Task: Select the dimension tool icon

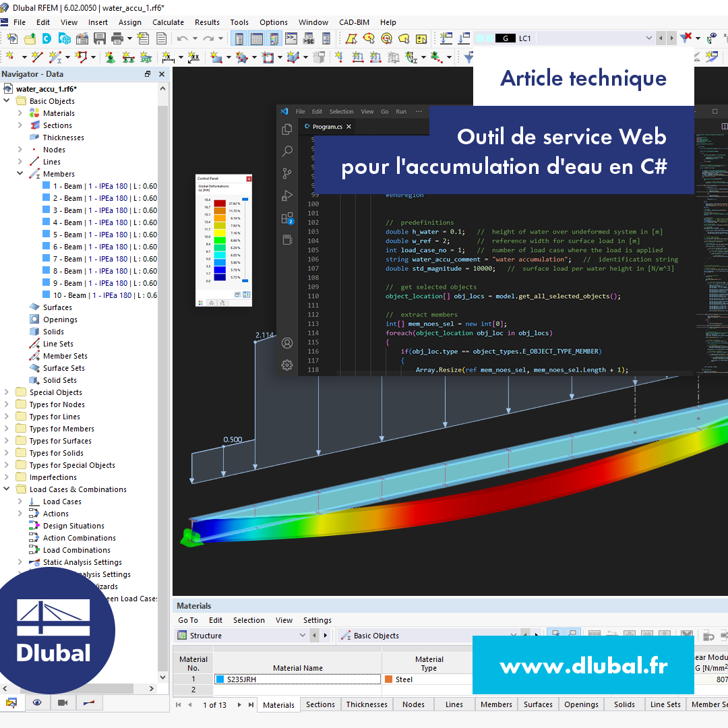Action: [168, 57]
